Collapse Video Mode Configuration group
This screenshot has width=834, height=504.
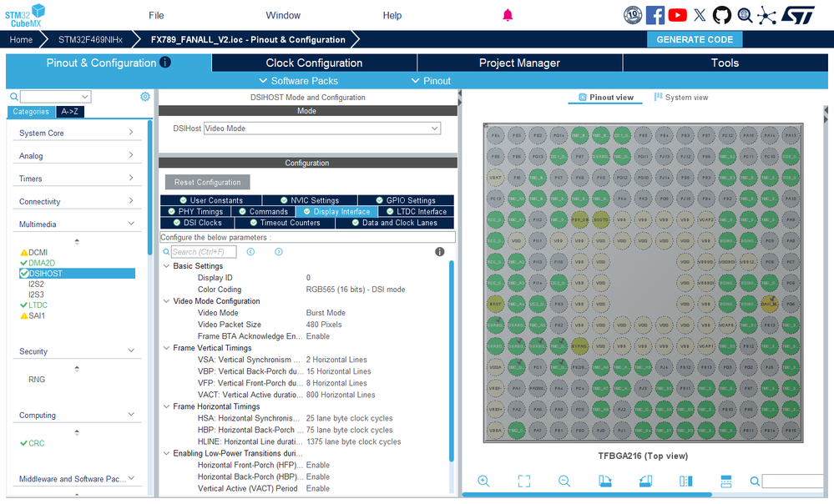166,301
